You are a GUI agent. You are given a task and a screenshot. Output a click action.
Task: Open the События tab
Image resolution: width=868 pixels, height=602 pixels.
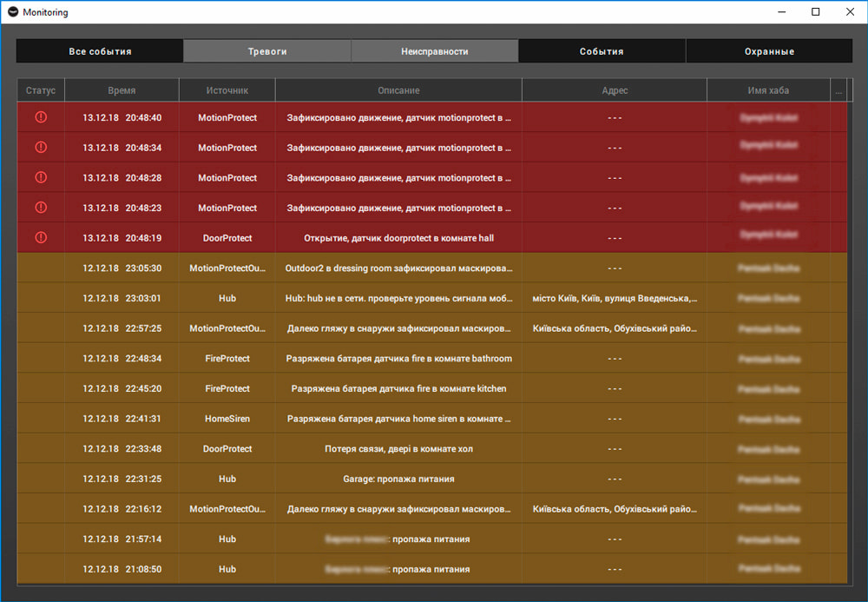click(602, 51)
